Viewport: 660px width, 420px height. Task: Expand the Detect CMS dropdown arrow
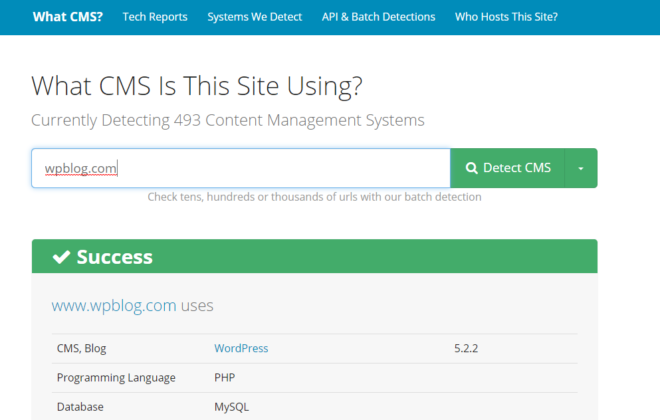click(x=581, y=168)
